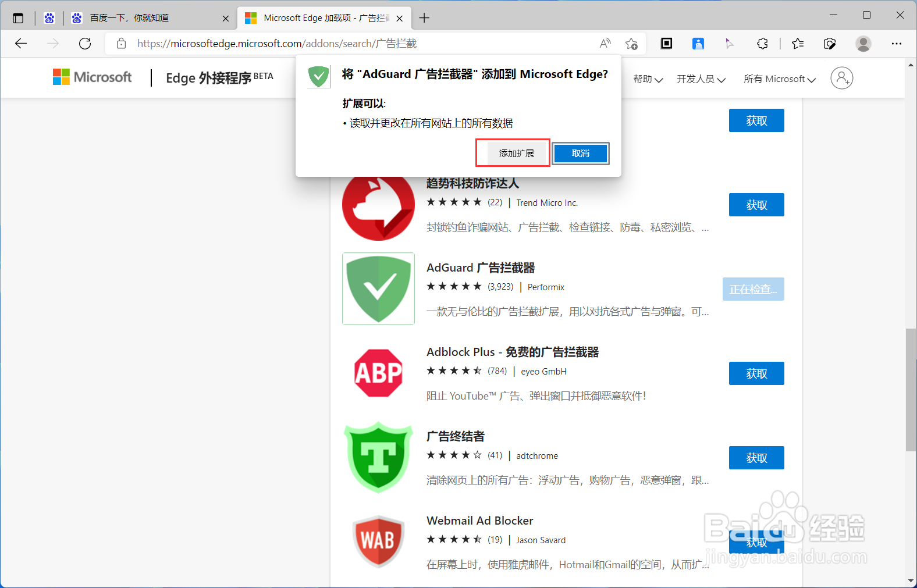Open Webmail Ad Blocker WAB icon
The width and height of the screenshot is (917, 588).
coord(378,541)
